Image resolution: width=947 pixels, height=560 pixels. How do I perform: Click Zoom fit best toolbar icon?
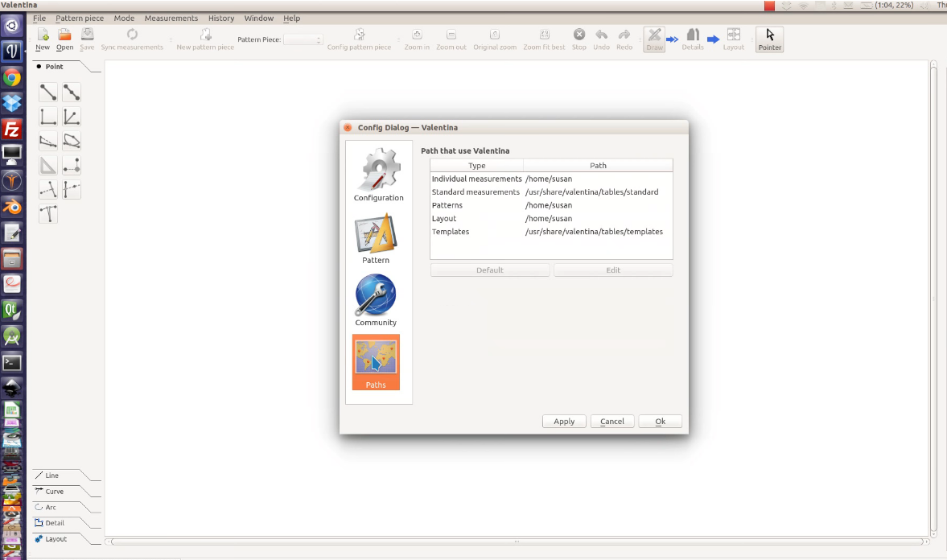(544, 39)
